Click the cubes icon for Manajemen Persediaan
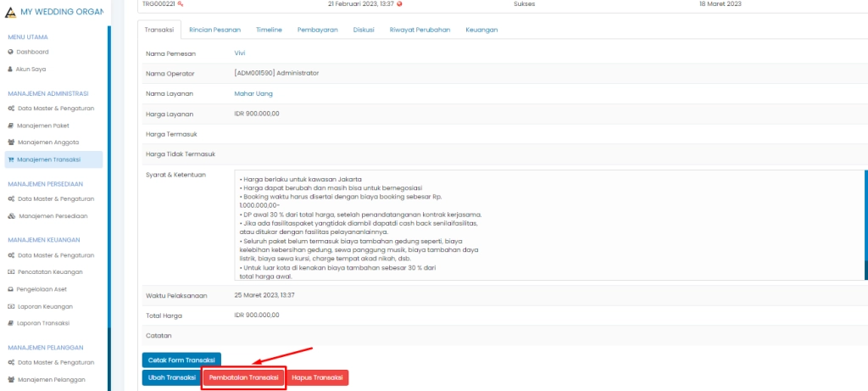868x391 pixels. (11, 216)
